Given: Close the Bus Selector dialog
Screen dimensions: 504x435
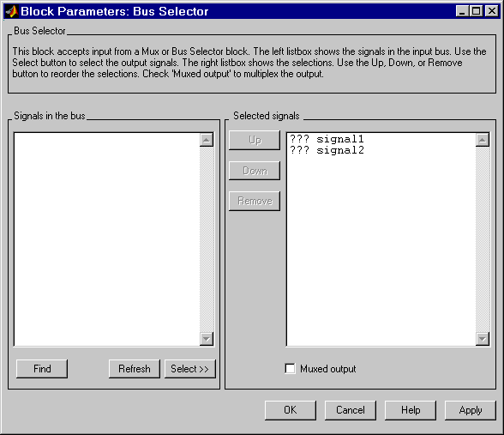Looking at the screenshot, I should coord(492,11).
